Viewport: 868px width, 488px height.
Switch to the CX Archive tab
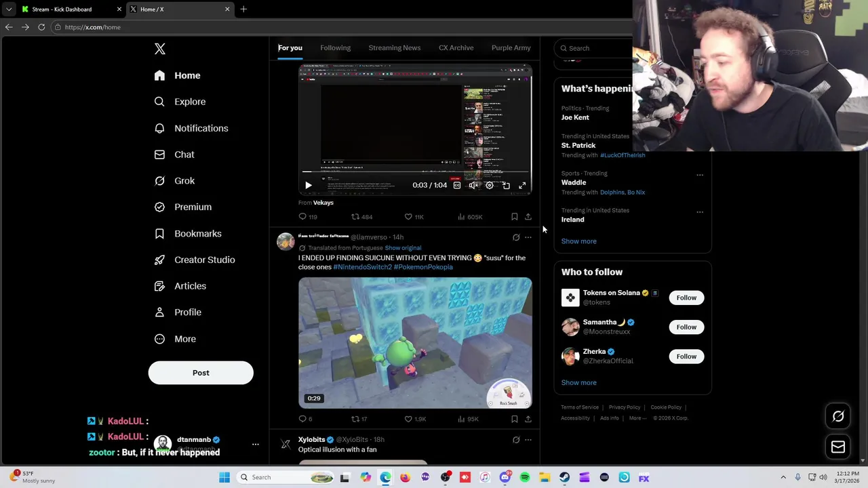pyautogui.click(x=456, y=48)
